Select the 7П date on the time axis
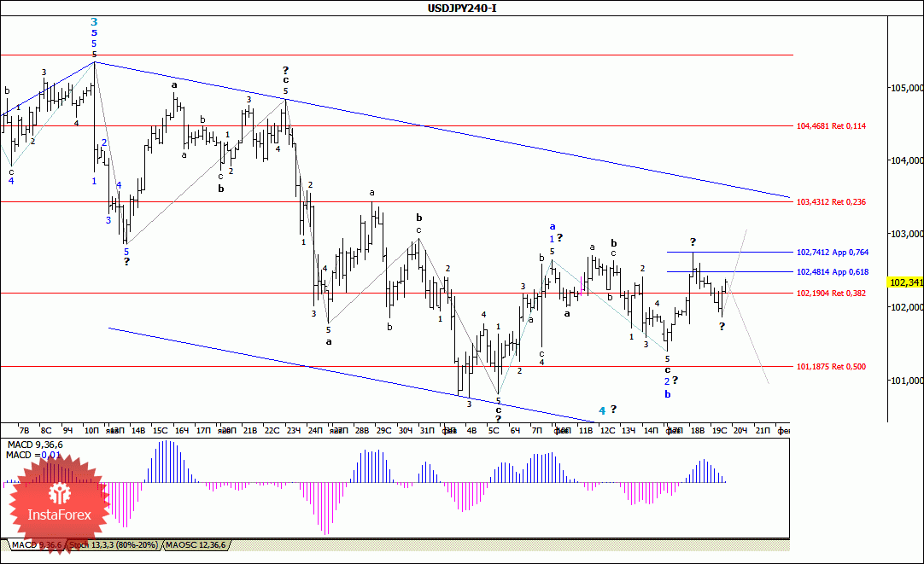This screenshot has width=924, height=564. click(537, 431)
